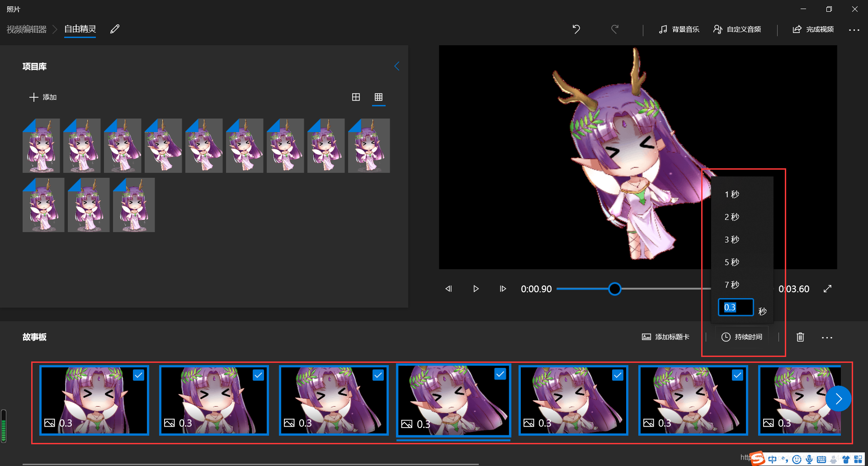
Task: Choose 1 秒 duration
Action: click(742, 194)
